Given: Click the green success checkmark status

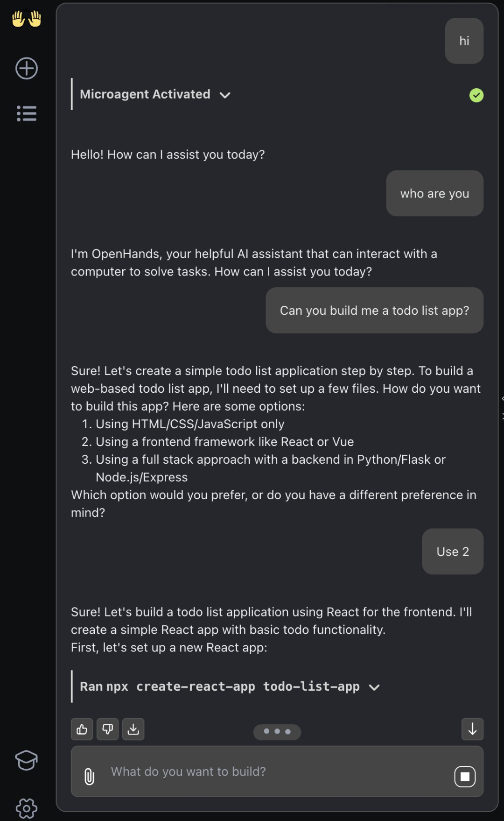Looking at the screenshot, I should [476, 95].
